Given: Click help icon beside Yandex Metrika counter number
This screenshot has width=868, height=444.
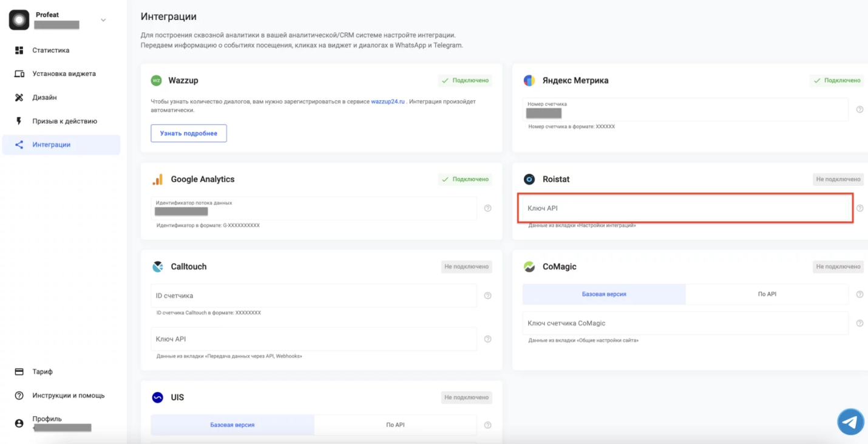Looking at the screenshot, I should 860,109.
